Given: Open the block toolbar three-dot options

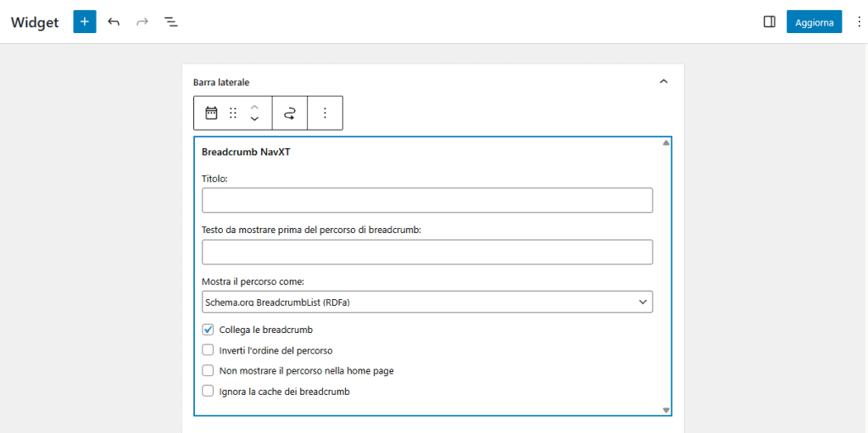Looking at the screenshot, I should (325, 113).
